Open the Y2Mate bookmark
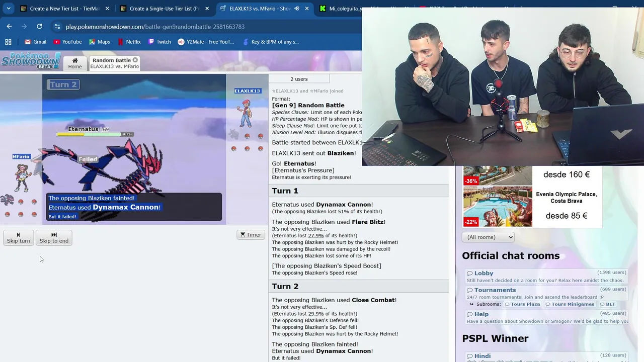 click(206, 42)
